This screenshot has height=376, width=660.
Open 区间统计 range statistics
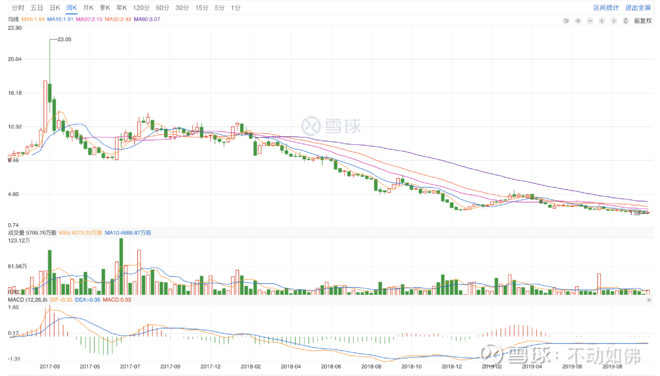coord(606,8)
